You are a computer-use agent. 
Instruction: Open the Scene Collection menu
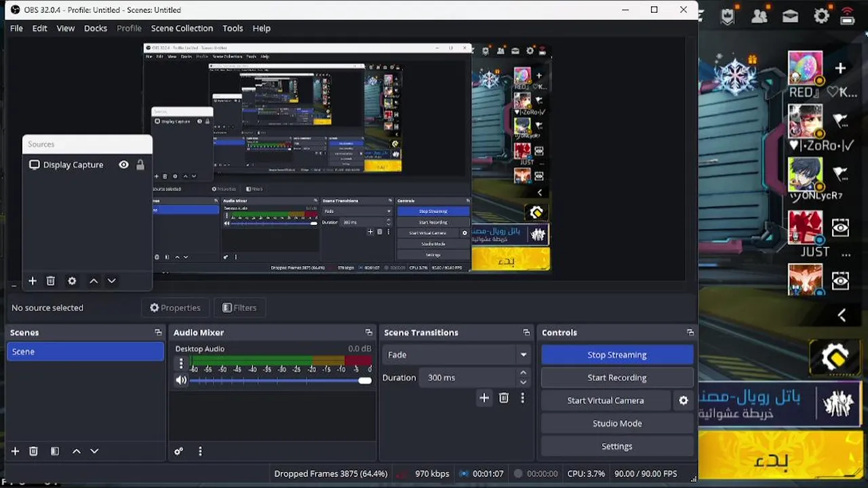coord(182,28)
